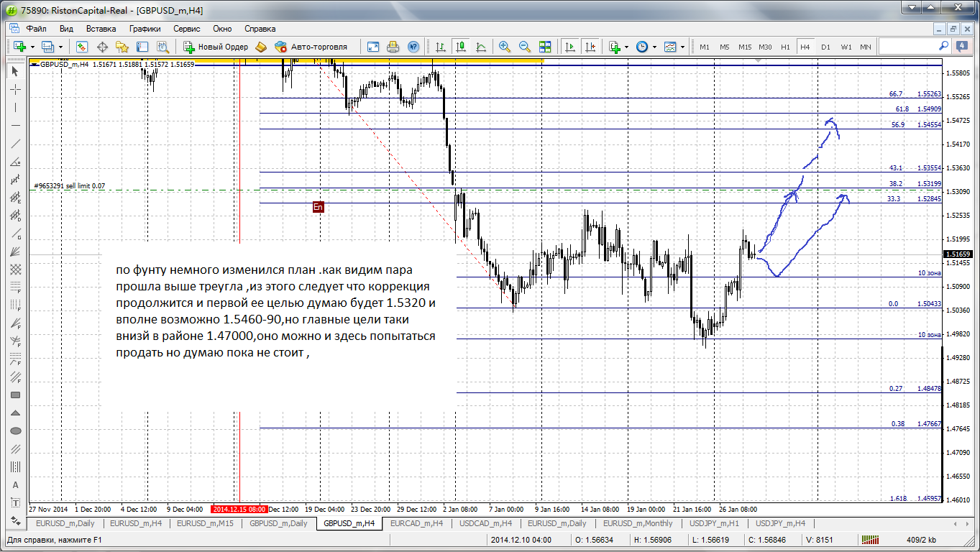
Task: Expand the templates dropdown arrow
Action: [682, 47]
